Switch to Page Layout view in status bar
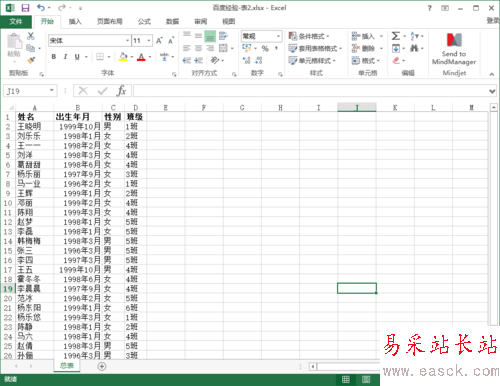 (x=366, y=379)
